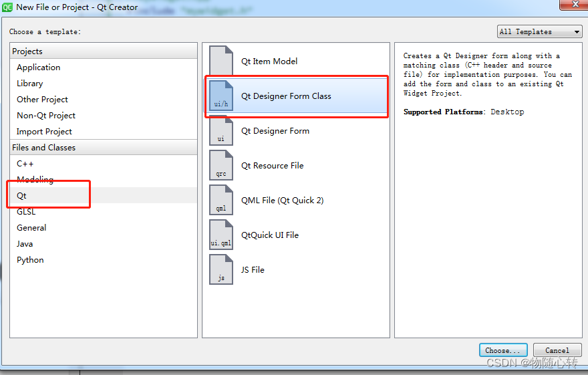
Task: Click the template description text
Action: (488, 74)
